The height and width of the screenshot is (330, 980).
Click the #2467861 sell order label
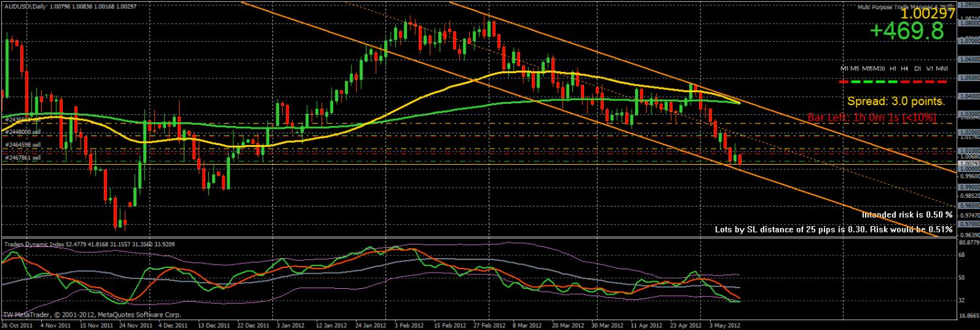23,157
